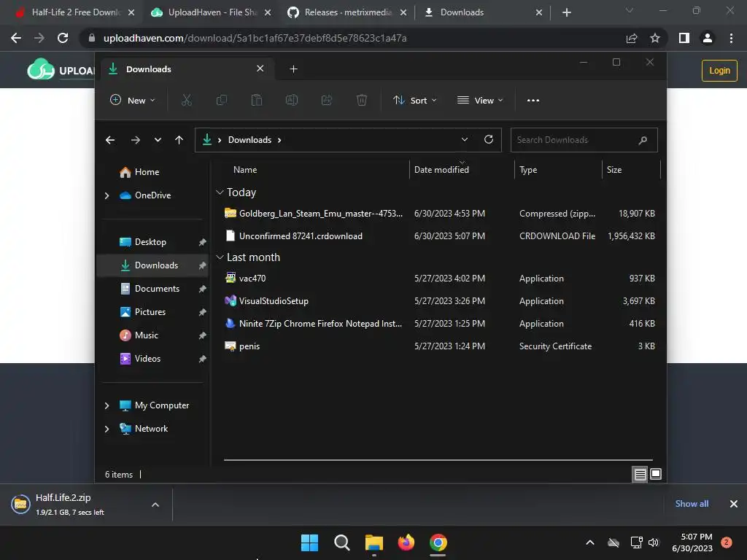This screenshot has width=747, height=560.
Task: Click Chrome's back arrow button
Action: click(x=16, y=38)
